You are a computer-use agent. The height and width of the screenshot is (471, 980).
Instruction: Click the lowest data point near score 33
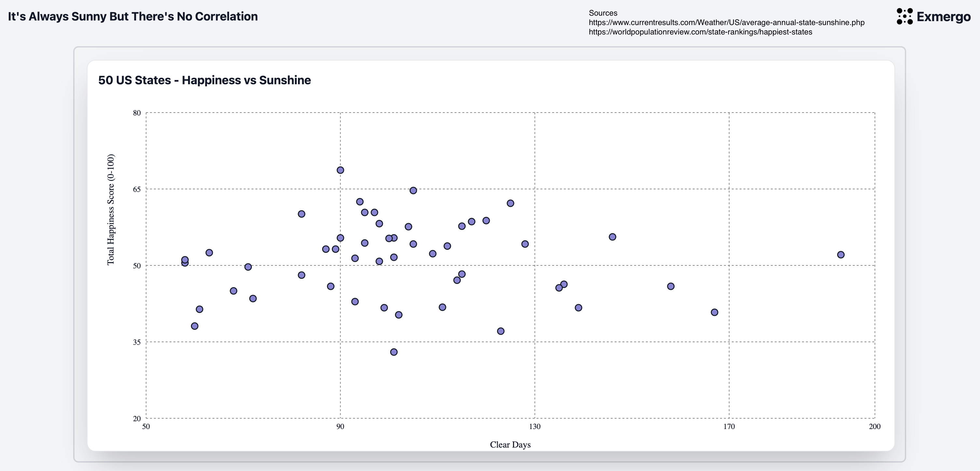pyautogui.click(x=394, y=352)
